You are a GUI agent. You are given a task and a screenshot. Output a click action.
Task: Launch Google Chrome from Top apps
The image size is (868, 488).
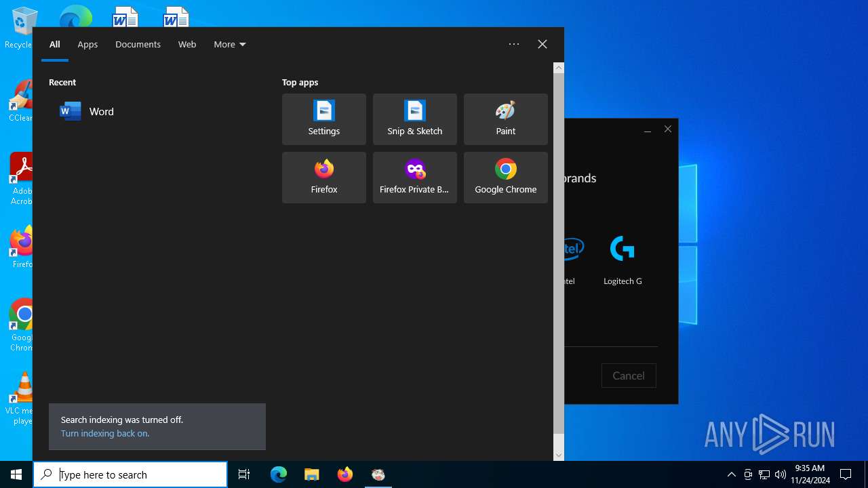tap(506, 178)
